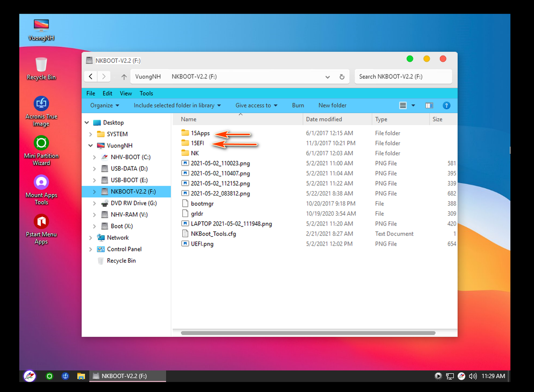The height and width of the screenshot is (392, 534).
Task: Click the New folder button
Action: pos(332,105)
